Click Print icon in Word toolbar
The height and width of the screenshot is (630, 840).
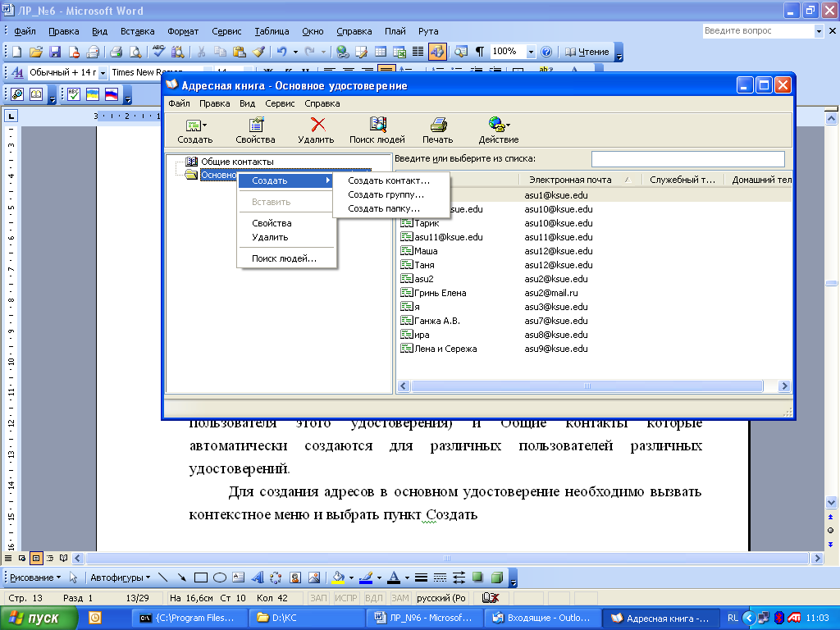click(116, 52)
